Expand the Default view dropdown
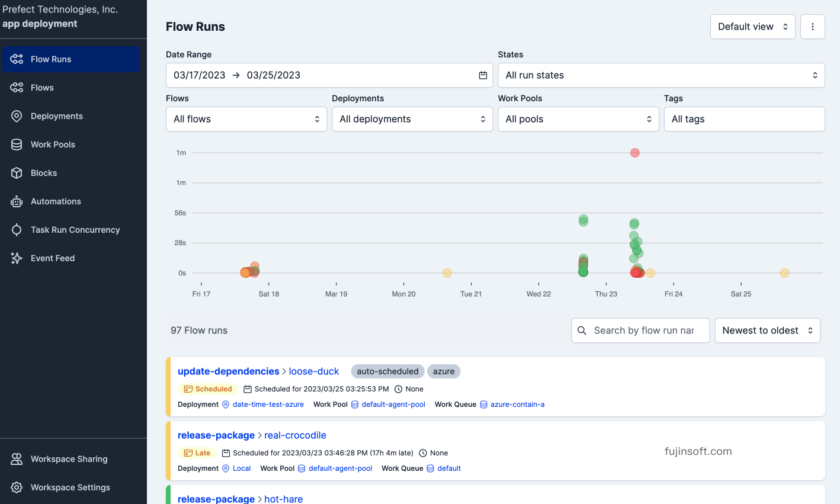The width and height of the screenshot is (840, 504). [752, 27]
